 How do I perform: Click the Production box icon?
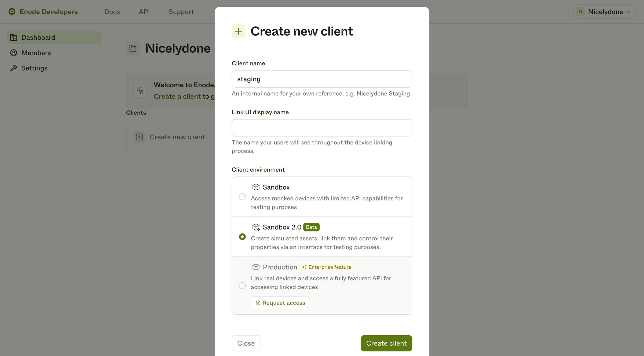tap(256, 267)
